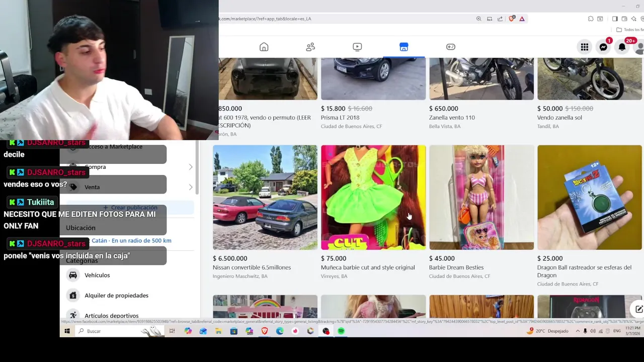Viewport: 644px width, 362px height.
Task: Expand the Compra sidebar chevron
Action: [x=191, y=167]
